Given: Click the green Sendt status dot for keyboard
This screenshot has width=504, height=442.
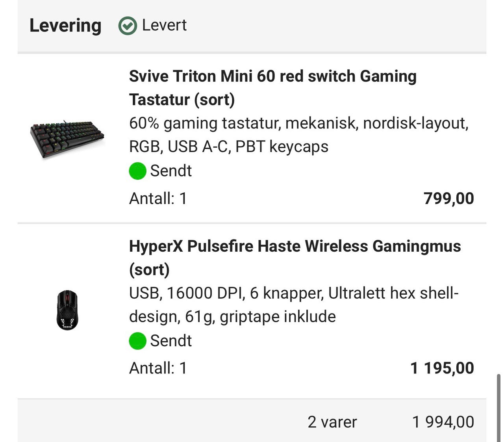Looking at the screenshot, I should point(137,171).
